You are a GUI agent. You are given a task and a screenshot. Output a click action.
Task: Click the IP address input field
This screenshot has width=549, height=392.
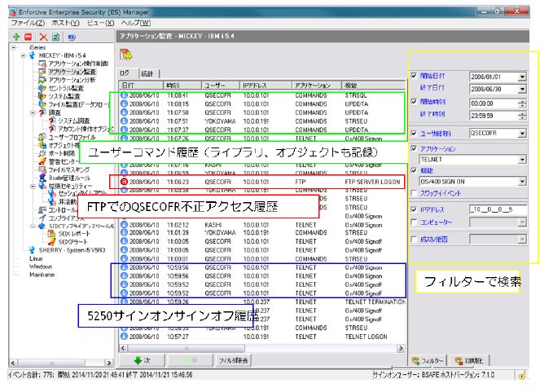pos(498,209)
